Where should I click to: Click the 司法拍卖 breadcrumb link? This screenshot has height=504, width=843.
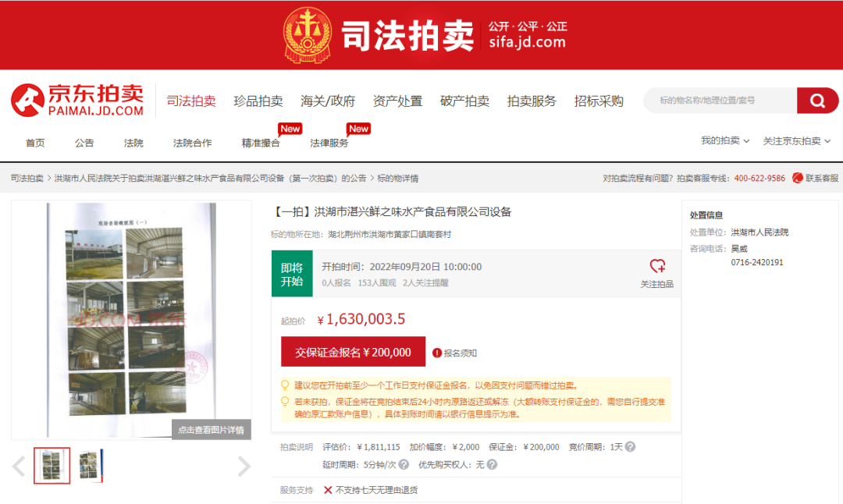27,178
